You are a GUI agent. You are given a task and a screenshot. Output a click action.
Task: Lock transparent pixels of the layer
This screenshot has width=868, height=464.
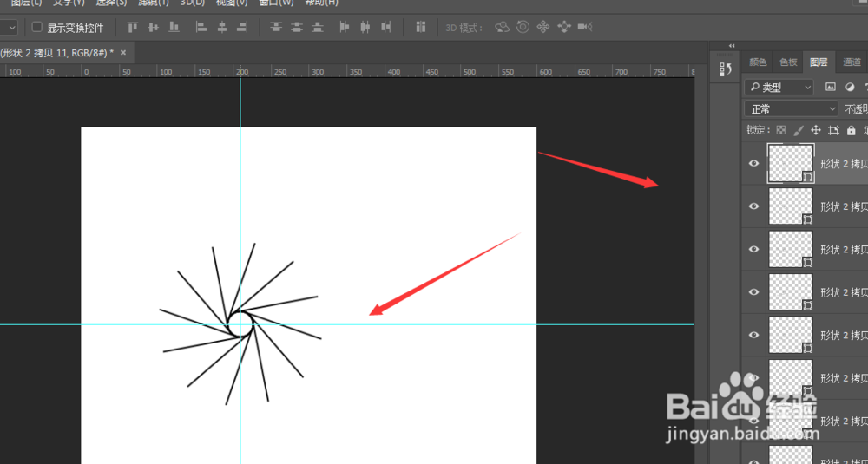780,130
